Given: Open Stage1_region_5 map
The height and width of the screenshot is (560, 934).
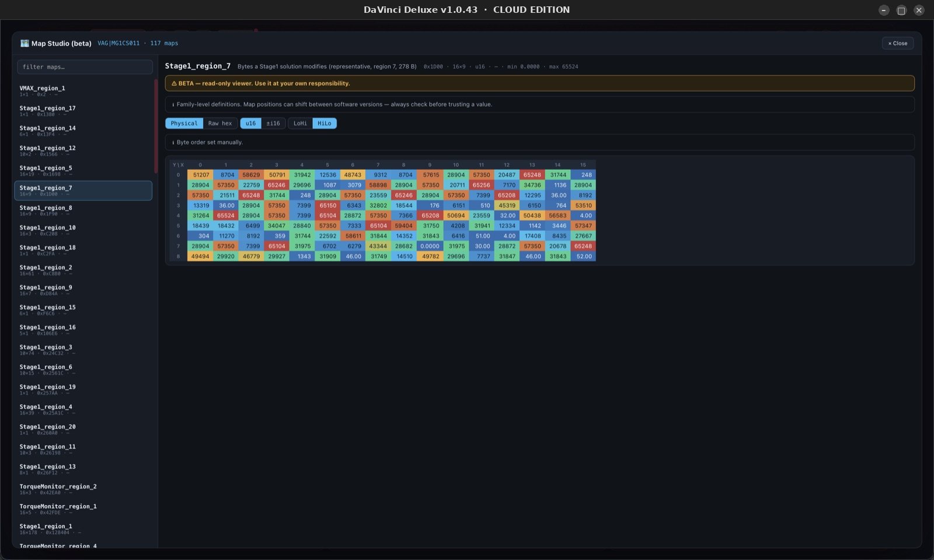Looking at the screenshot, I should click(x=83, y=170).
